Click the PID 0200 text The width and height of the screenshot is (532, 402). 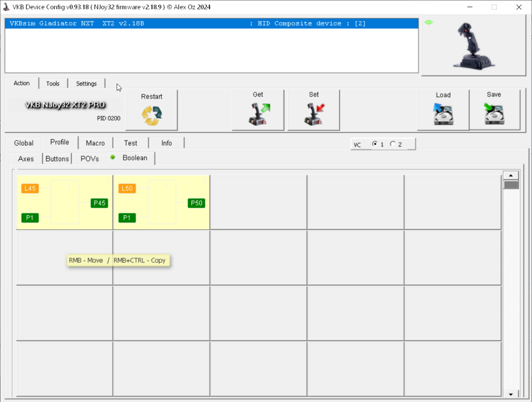pyautogui.click(x=109, y=118)
